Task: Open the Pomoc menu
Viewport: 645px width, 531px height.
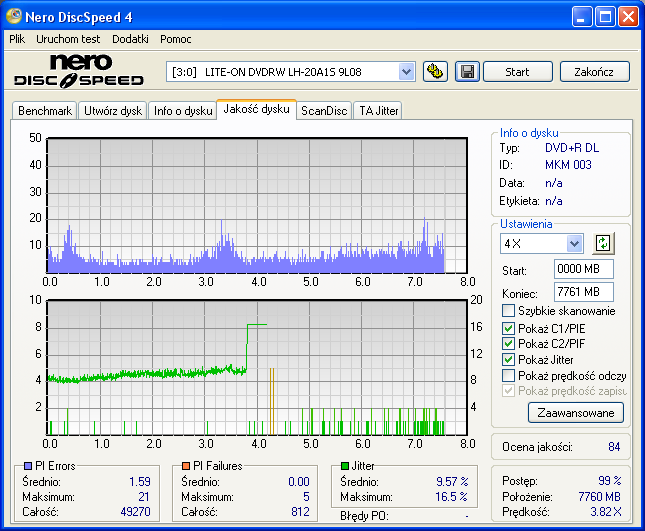Action: point(176,39)
